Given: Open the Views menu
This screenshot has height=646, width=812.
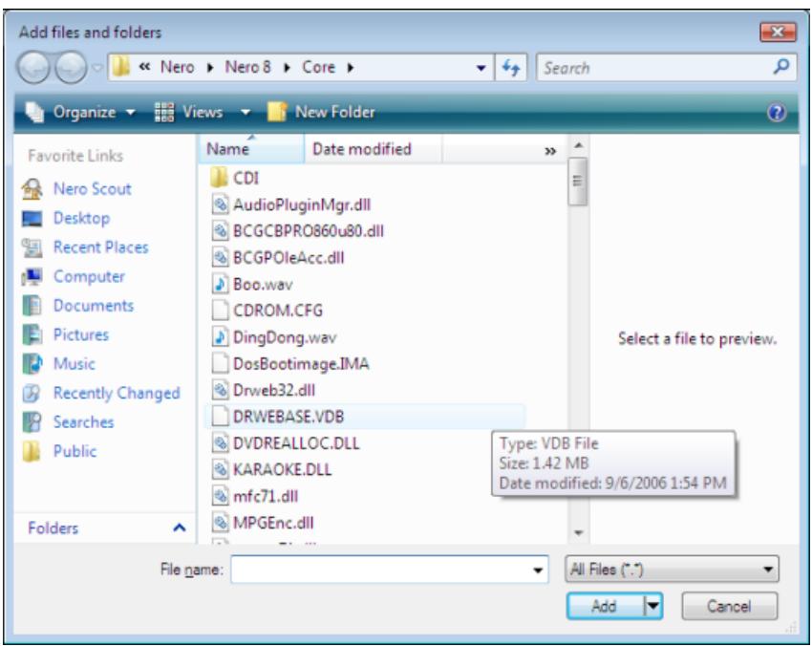Looking at the screenshot, I should [x=189, y=112].
